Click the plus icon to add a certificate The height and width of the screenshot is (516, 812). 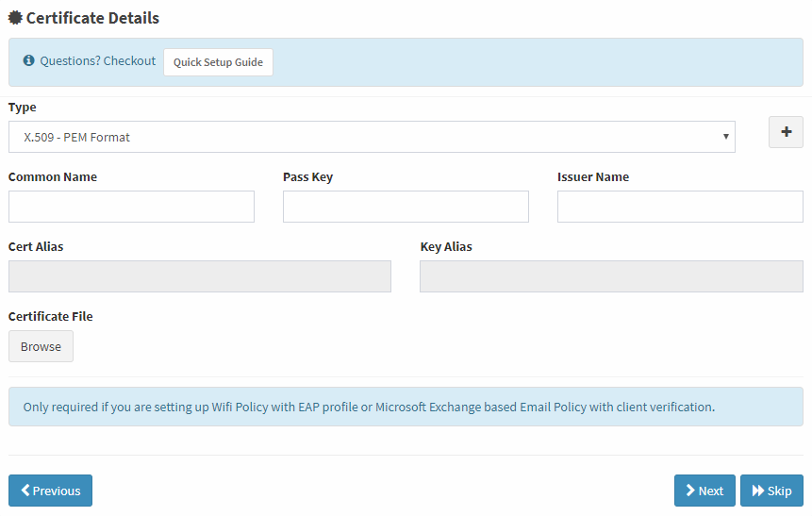[x=786, y=132]
